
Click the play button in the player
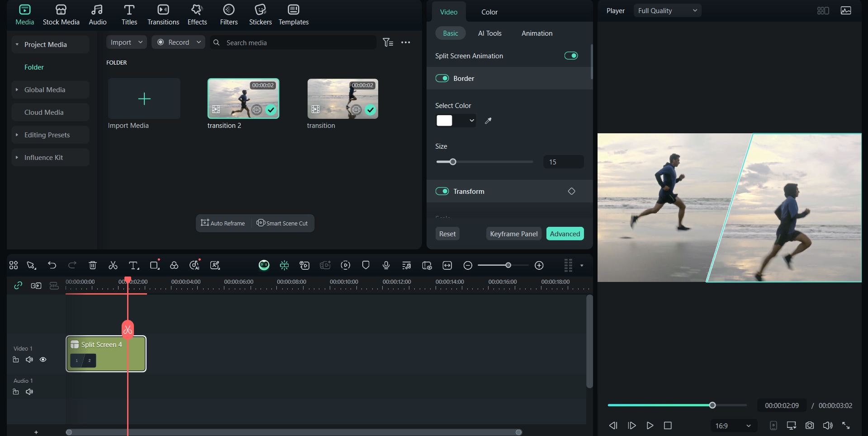click(650, 426)
